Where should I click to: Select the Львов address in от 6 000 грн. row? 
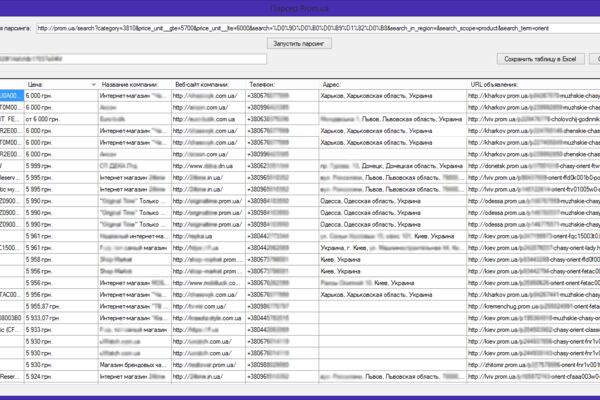click(x=393, y=119)
